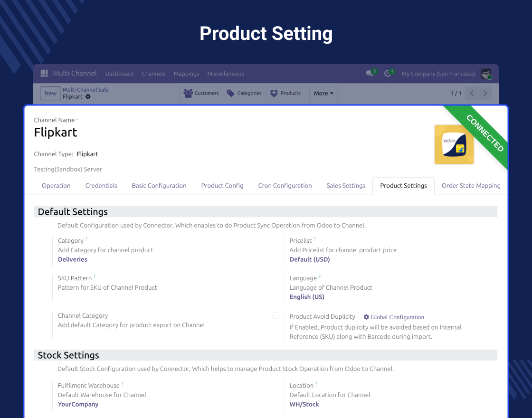This screenshot has width=532, height=418.
Task: Show help tooltip for Pricelist
Action: tap(314, 239)
